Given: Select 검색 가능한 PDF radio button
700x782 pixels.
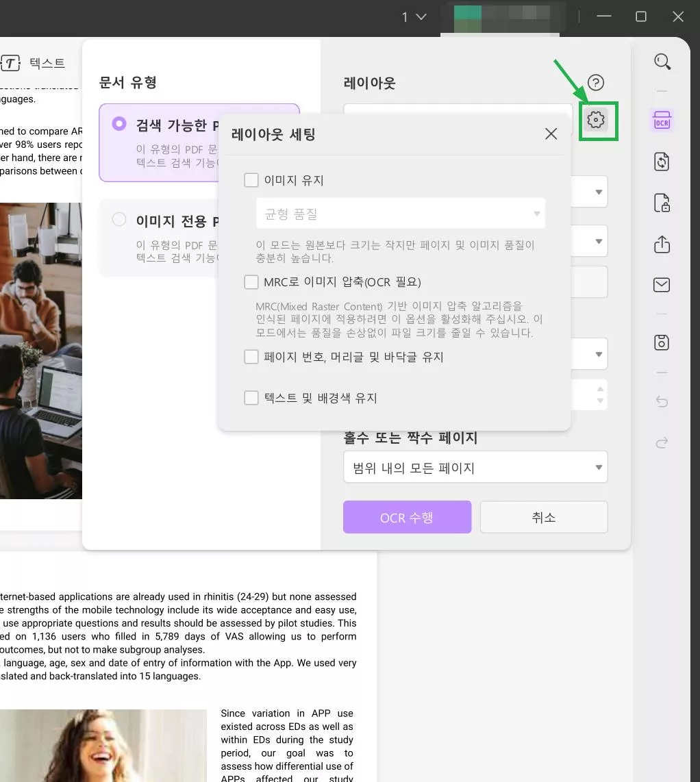Looking at the screenshot, I should coord(118,124).
